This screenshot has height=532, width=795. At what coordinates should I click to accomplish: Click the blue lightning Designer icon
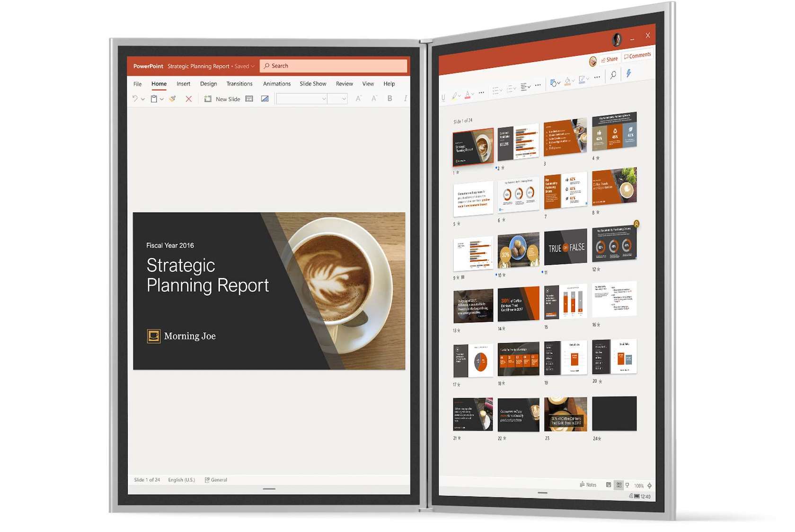point(629,73)
